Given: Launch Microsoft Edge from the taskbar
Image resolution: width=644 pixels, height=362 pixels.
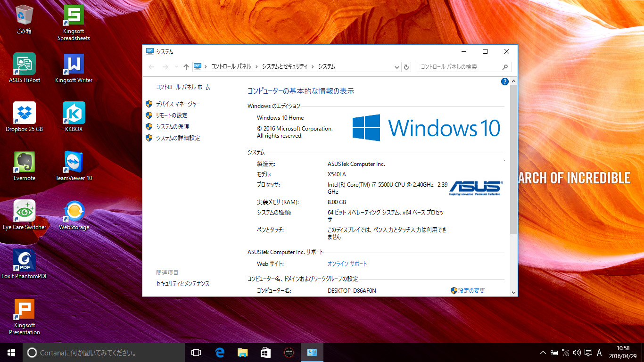Looking at the screenshot, I should tap(219, 353).
